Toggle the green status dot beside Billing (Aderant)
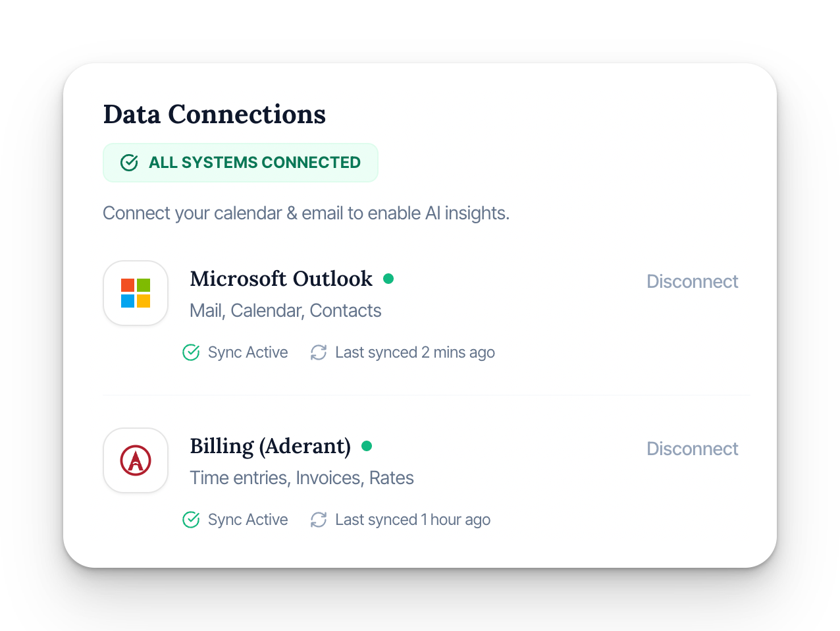840x631 pixels. 367,446
